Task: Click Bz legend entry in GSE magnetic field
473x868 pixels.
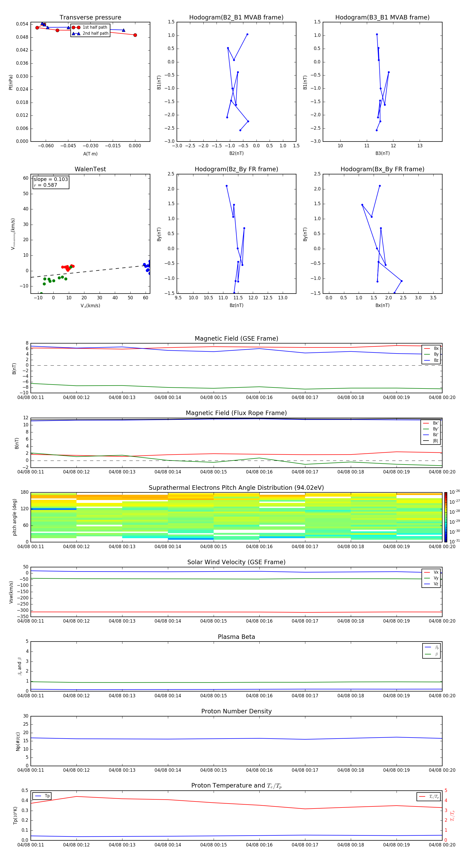Action: pos(431,360)
